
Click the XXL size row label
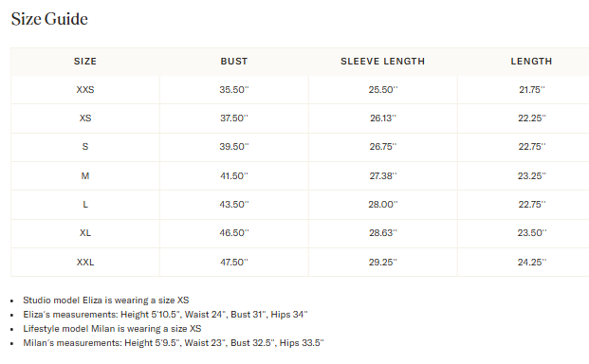(85, 263)
